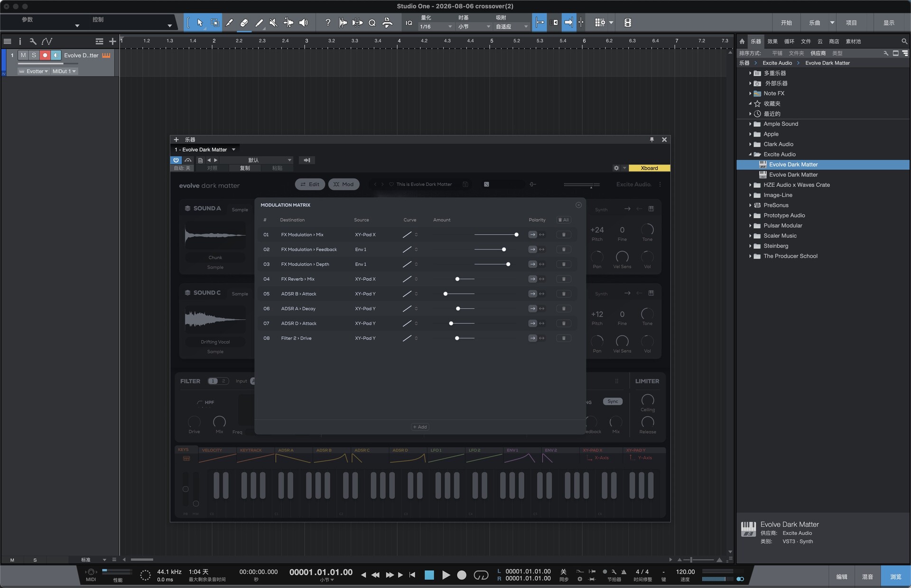The height and width of the screenshot is (588, 911).
Task: Select the Arrow tool in the toolbar
Action: pos(200,23)
